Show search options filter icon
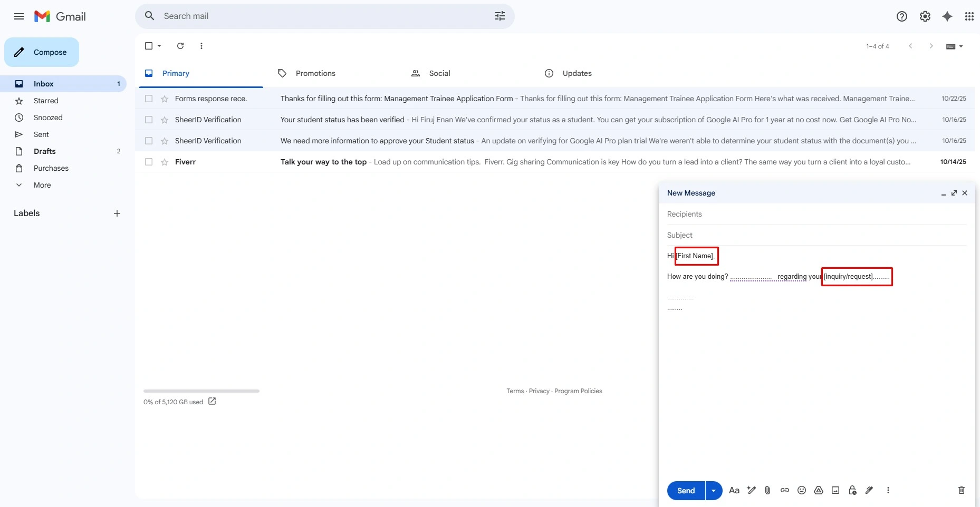This screenshot has width=980, height=507. (x=500, y=16)
